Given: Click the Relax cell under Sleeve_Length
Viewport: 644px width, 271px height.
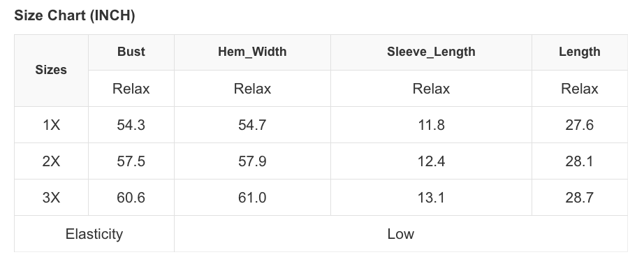Looking at the screenshot, I should [431, 89].
